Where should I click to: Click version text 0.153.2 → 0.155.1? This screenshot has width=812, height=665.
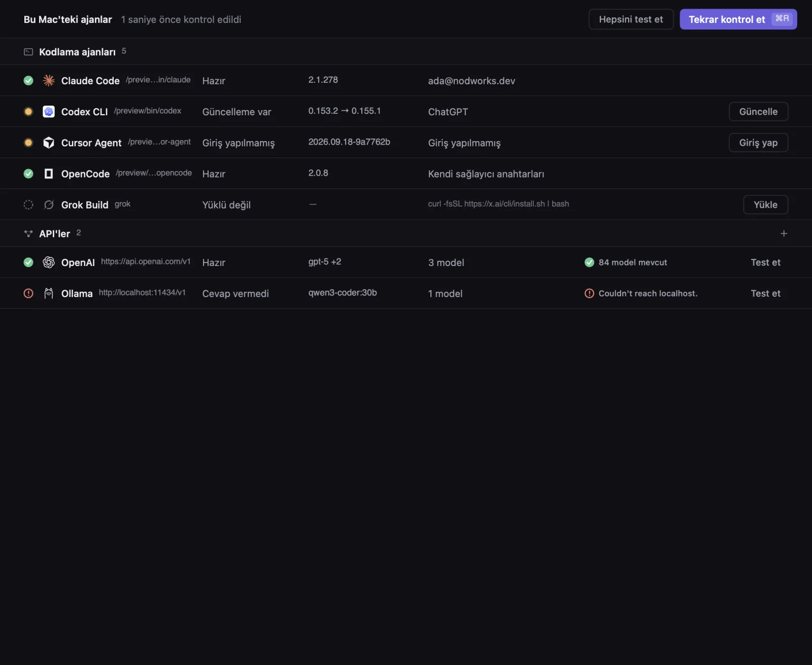click(344, 111)
